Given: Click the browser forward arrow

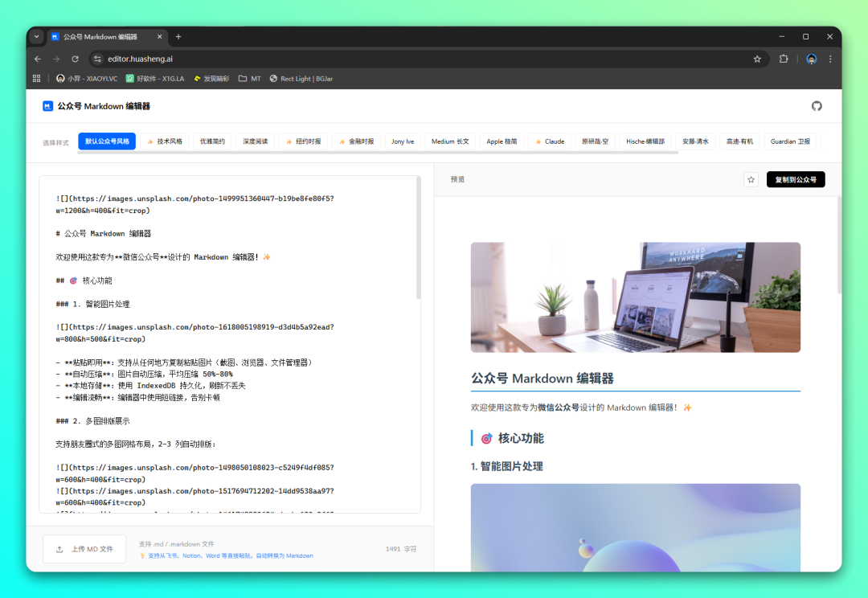Looking at the screenshot, I should pos(56,59).
